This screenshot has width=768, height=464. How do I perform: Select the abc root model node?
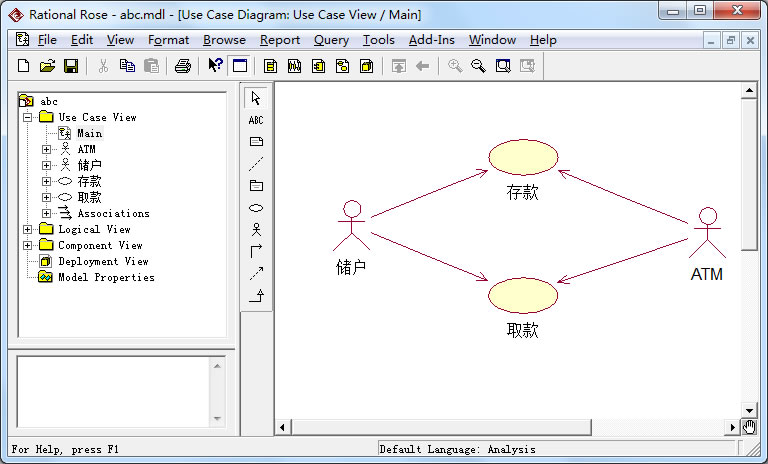point(49,101)
